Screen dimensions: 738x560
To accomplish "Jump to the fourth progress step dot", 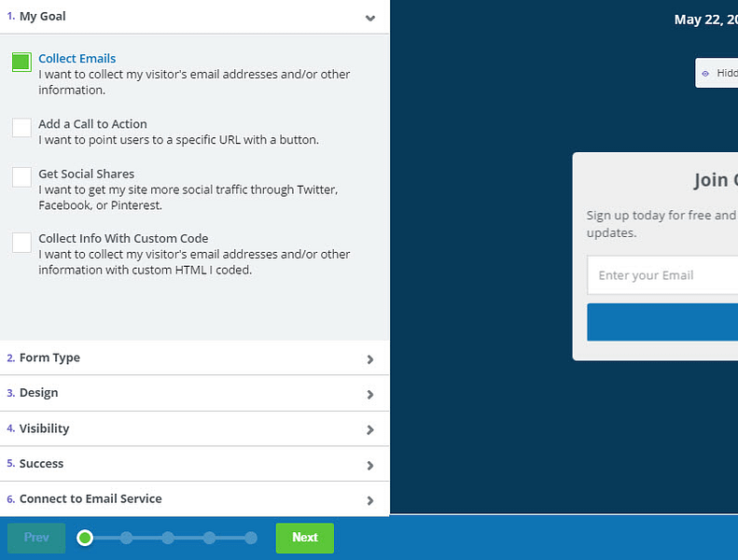I will pos(209,538).
